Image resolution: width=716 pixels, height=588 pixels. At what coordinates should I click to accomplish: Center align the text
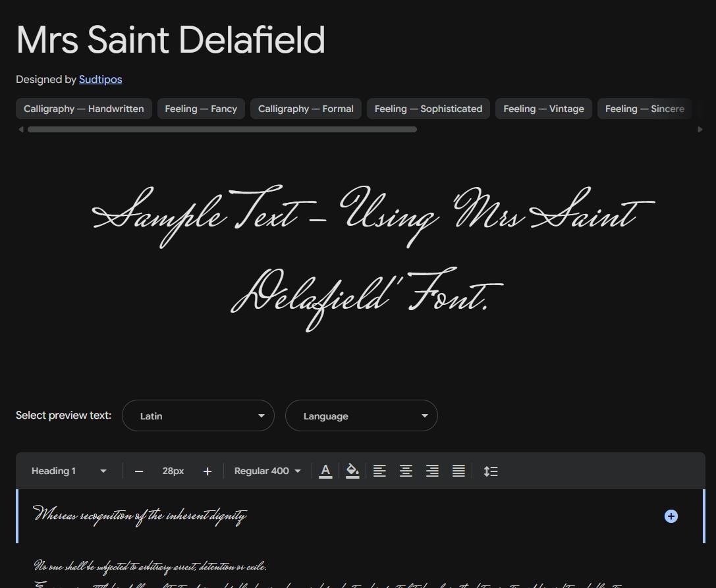(x=406, y=471)
